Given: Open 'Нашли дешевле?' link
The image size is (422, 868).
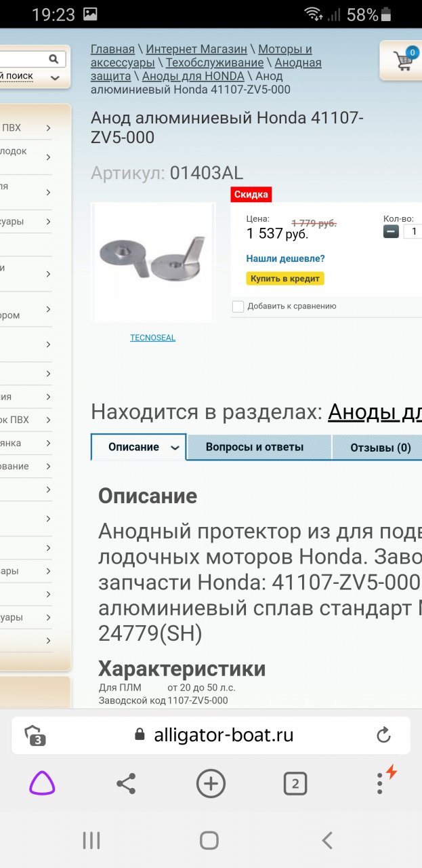Looking at the screenshot, I should tap(285, 258).
